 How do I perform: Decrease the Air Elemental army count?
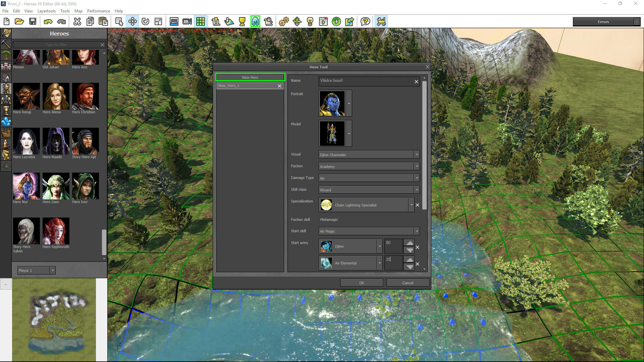pyautogui.click(x=410, y=267)
